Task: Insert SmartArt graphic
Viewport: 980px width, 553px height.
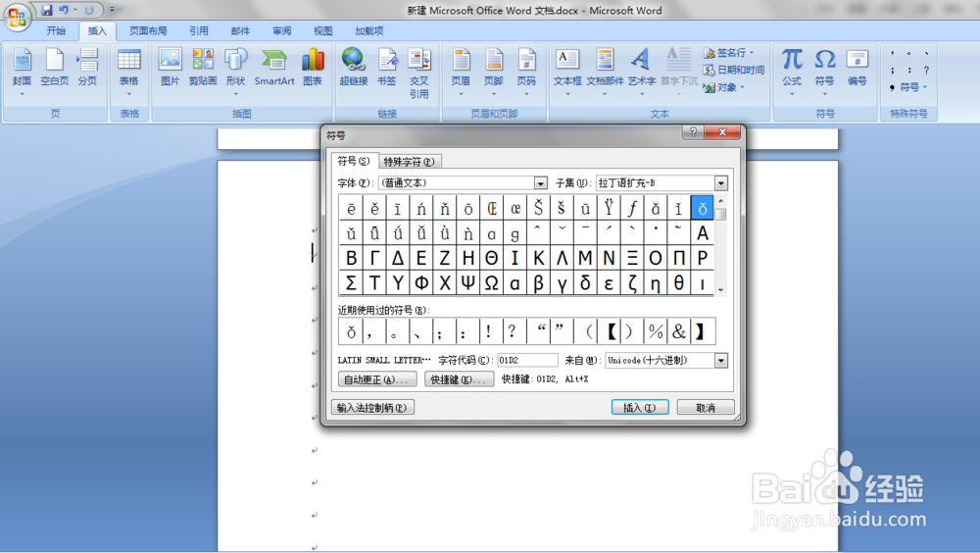Action: [273, 68]
